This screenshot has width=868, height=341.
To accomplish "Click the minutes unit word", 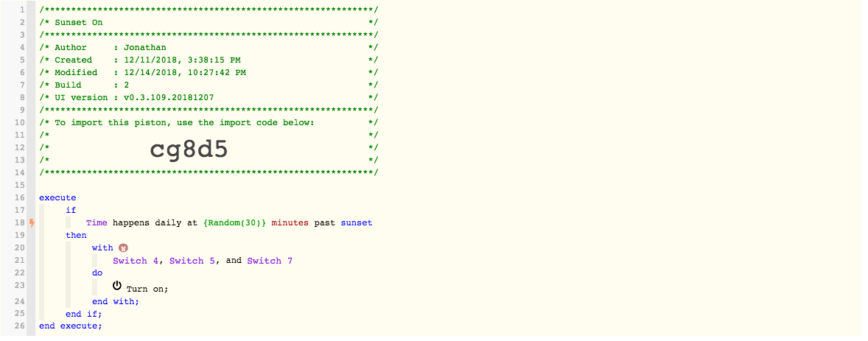I will coord(290,222).
